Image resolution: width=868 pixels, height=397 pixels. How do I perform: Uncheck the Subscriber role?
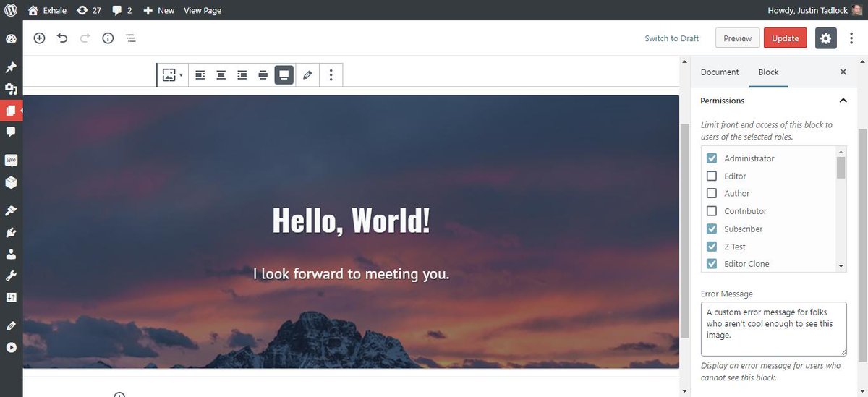[712, 229]
